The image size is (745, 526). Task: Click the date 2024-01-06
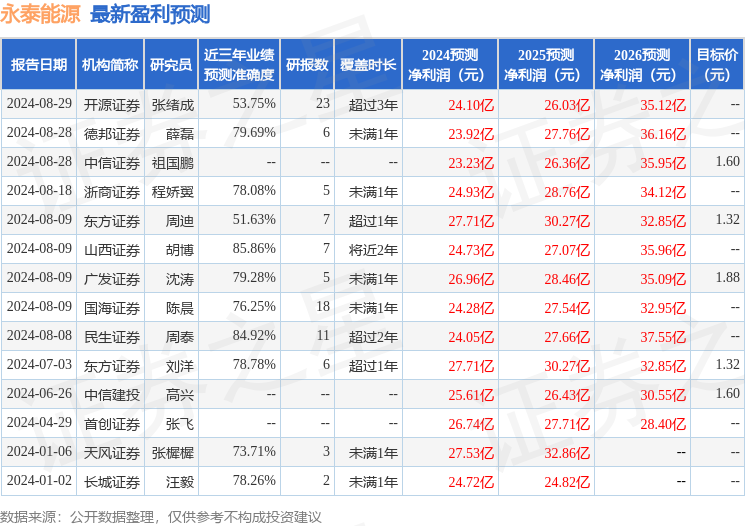(39, 451)
